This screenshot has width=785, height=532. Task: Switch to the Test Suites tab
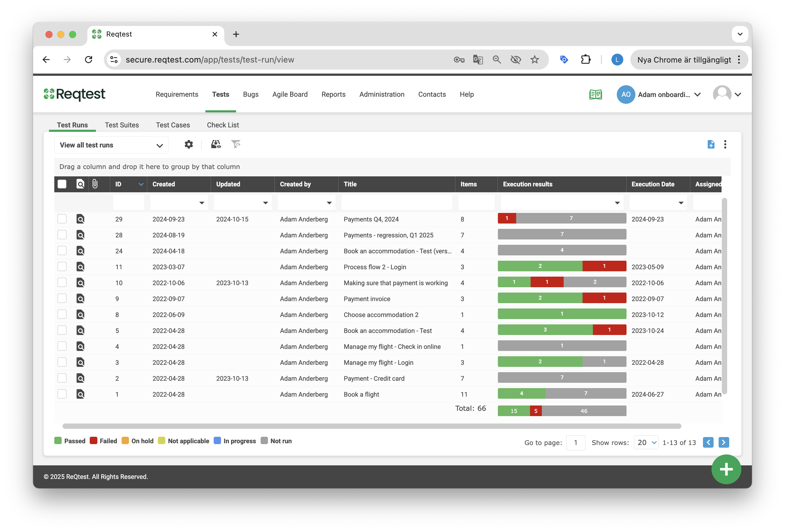click(x=122, y=125)
